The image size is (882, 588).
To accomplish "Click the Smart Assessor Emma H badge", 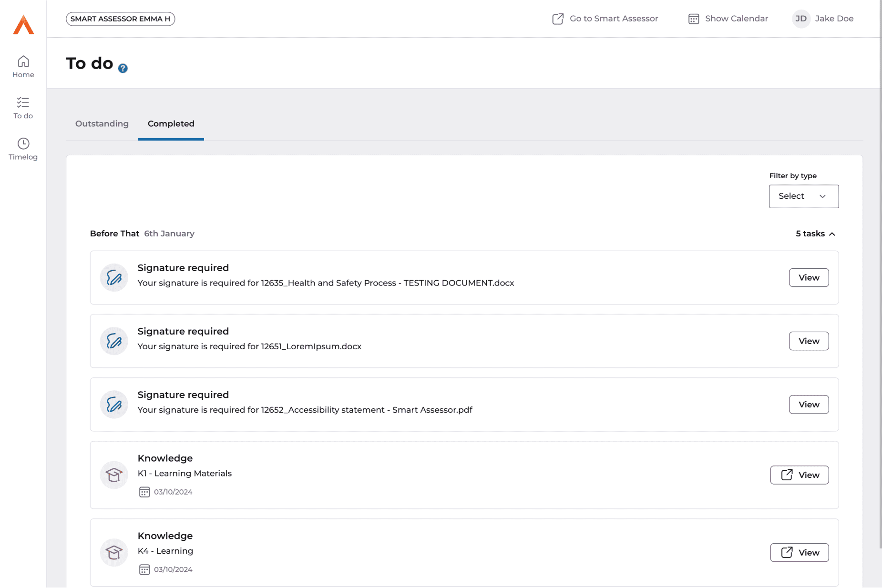I will (x=120, y=19).
